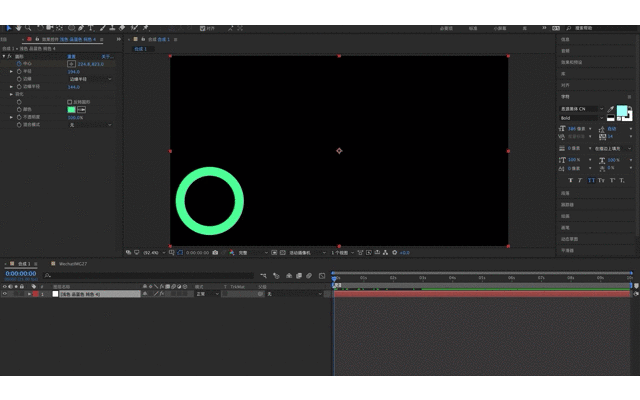The image size is (640, 400).
Task: Select the Hand tool in toolbar
Action: pos(18,28)
